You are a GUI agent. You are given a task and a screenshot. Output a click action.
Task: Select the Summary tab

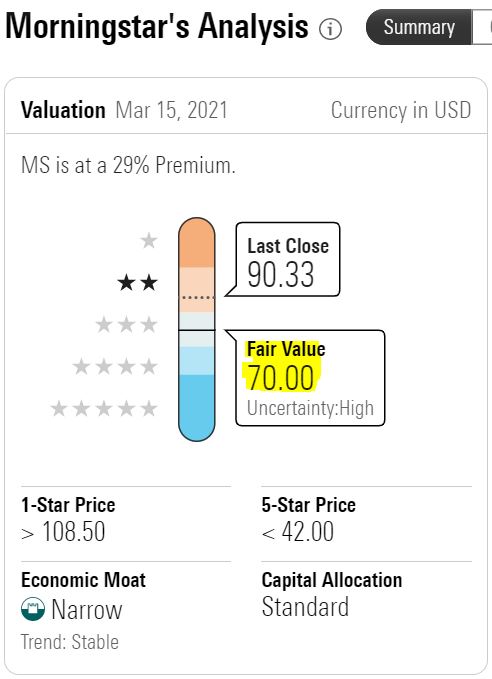coord(419,27)
